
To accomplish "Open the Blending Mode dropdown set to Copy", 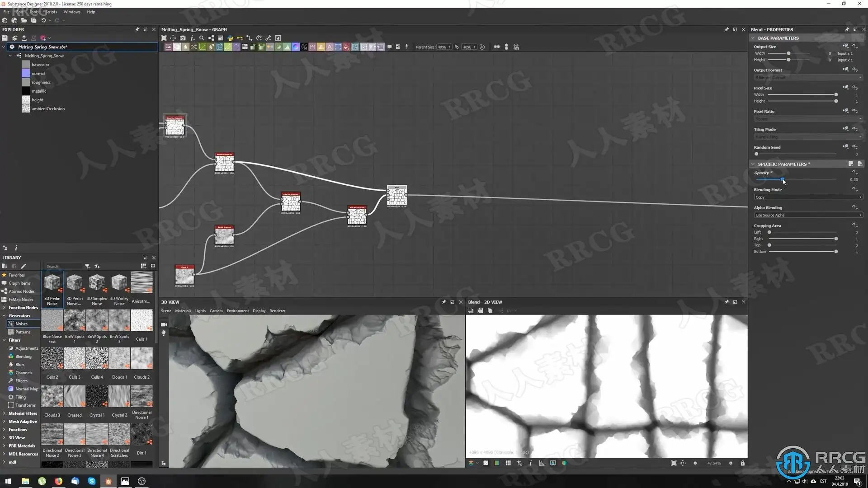I will (808, 197).
